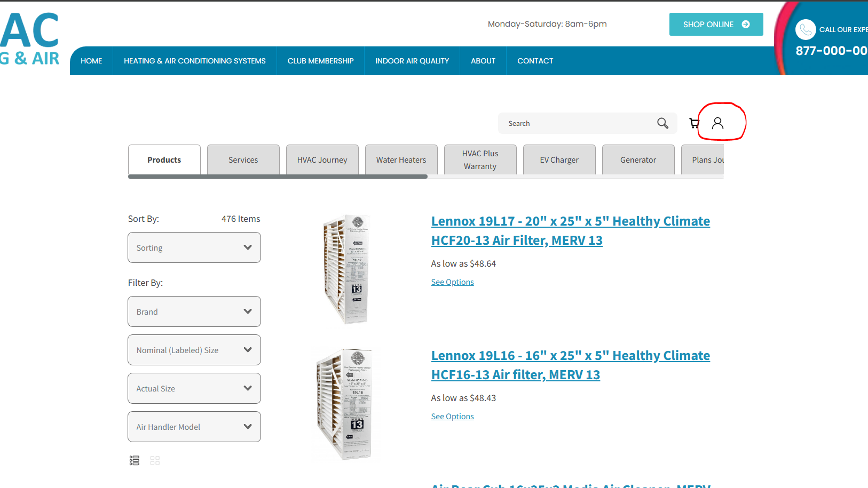Select the Water Heaters tab
Image resolution: width=868 pixels, height=488 pixels.
tap(401, 159)
